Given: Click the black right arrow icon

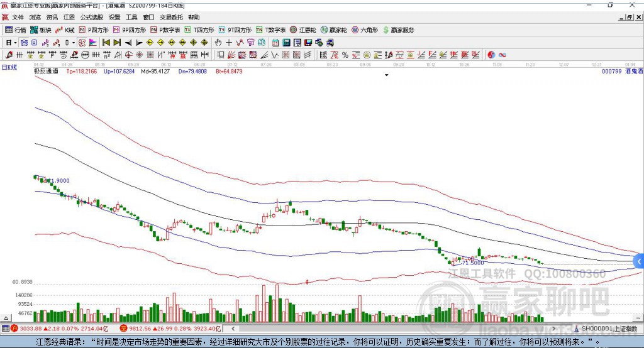Looking at the screenshot, I should (x=139, y=43).
